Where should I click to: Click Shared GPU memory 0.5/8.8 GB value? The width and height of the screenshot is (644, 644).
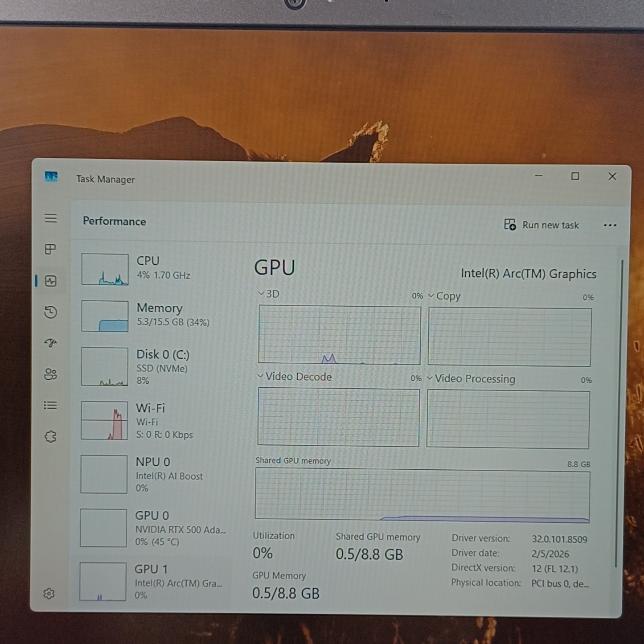(369, 554)
